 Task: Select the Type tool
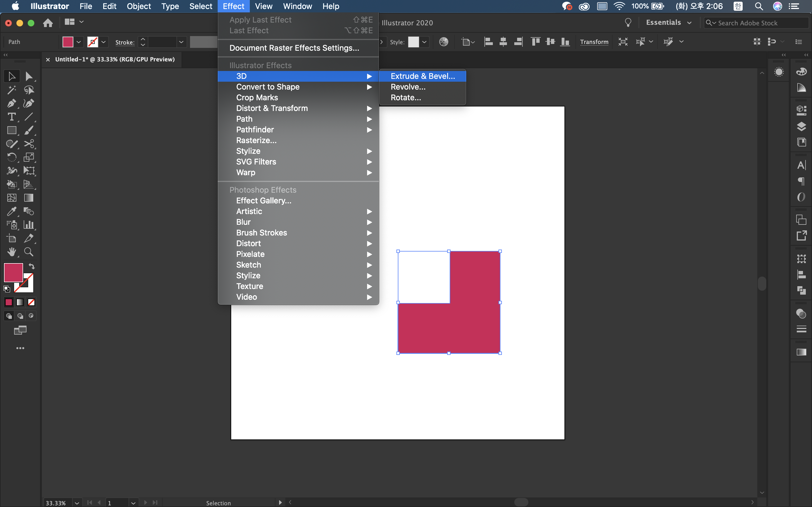11,117
